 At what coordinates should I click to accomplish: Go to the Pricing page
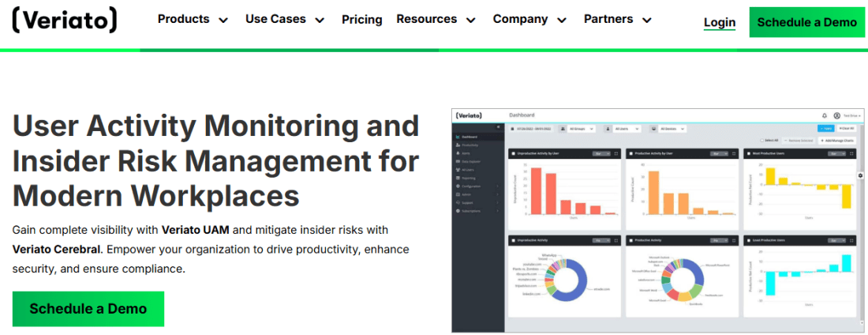362,20
